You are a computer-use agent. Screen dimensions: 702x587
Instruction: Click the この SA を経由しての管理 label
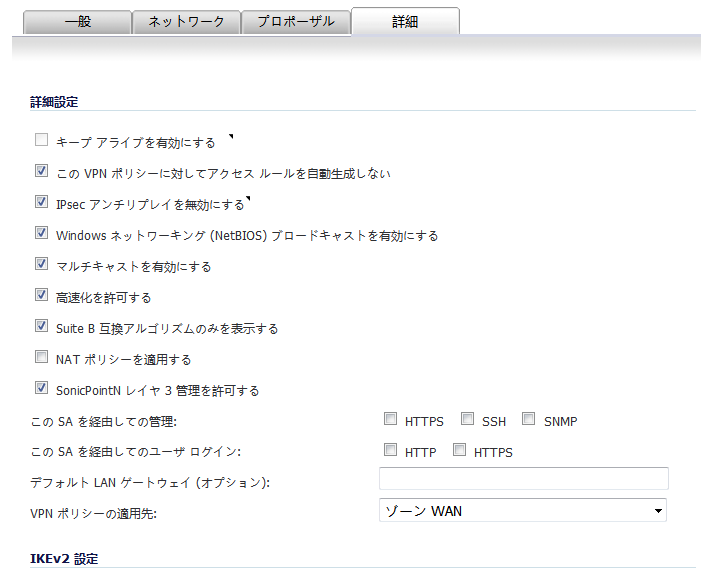pos(104,422)
